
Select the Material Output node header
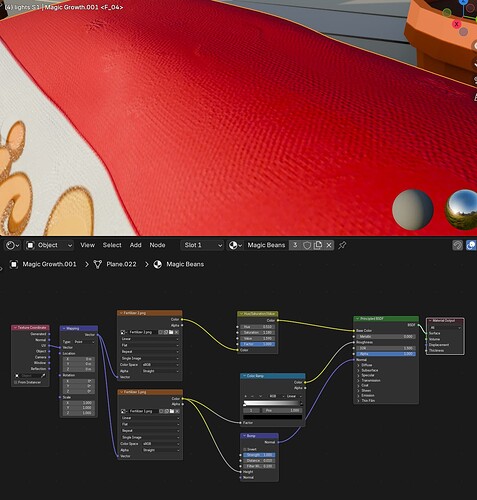coord(445,321)
